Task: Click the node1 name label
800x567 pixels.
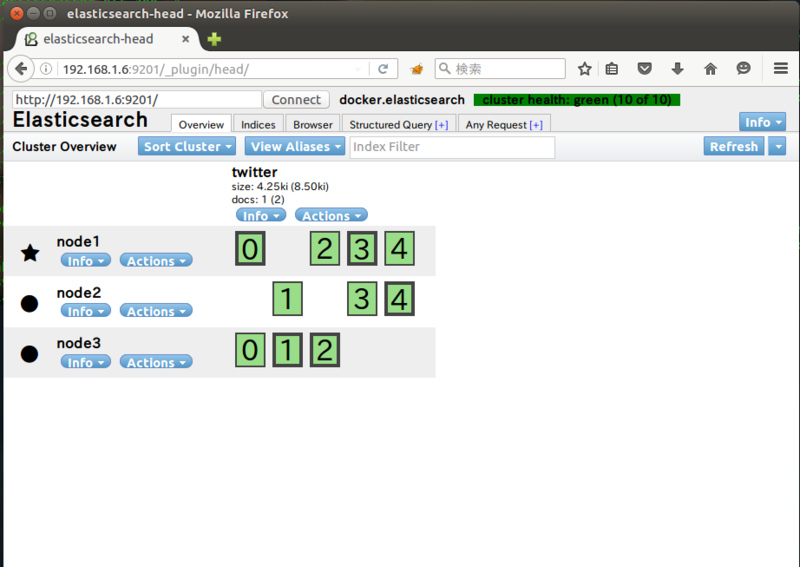Action: [78, 241]
